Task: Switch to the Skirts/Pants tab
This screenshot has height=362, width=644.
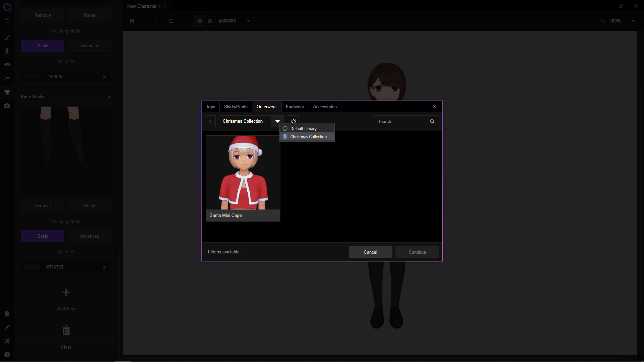Action: click(236, 107)
